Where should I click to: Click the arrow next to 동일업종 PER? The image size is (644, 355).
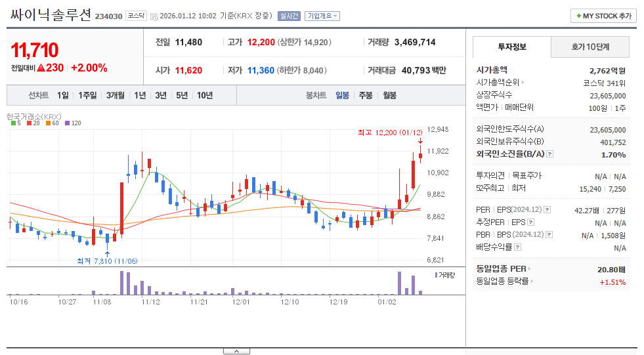(x=529, y=269)
